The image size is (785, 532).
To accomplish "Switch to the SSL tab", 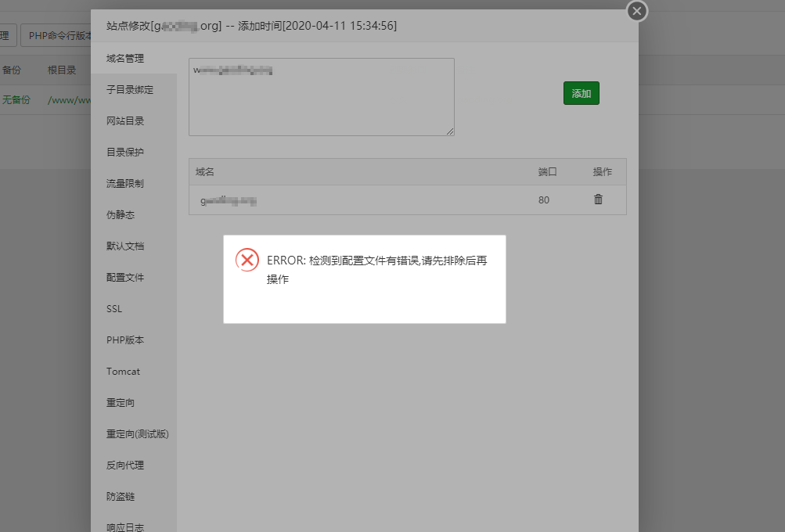I will (114, 309).
